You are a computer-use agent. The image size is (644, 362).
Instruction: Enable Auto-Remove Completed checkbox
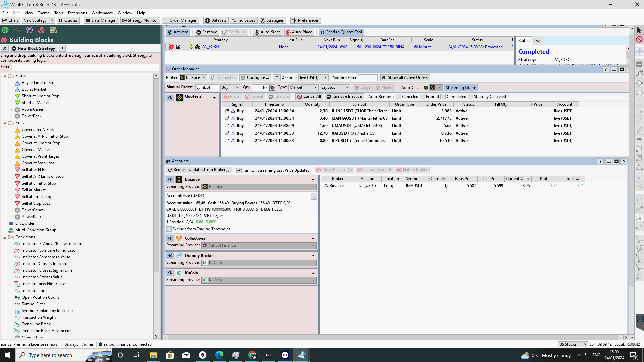tap(443, 97)
